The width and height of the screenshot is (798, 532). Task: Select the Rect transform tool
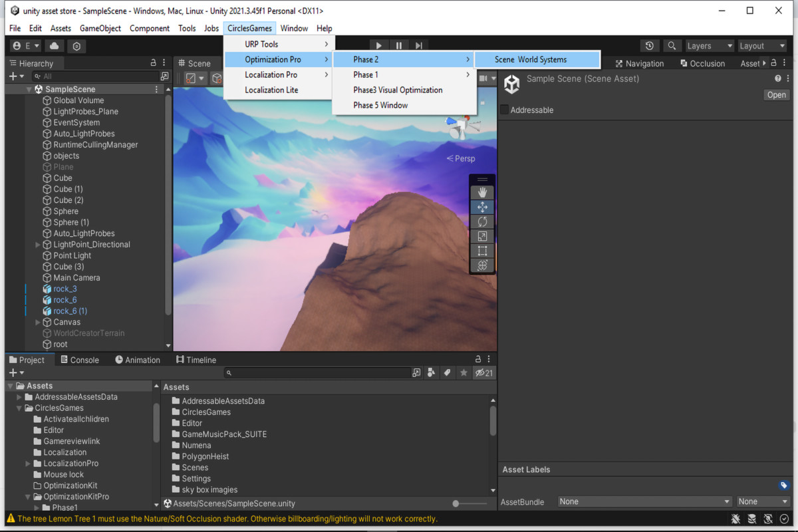pyautogui.click(x=482, y=251)
